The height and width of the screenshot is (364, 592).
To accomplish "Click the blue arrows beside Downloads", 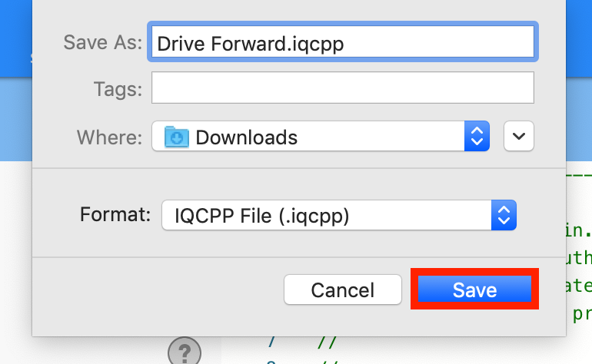I will click(477, 136).
